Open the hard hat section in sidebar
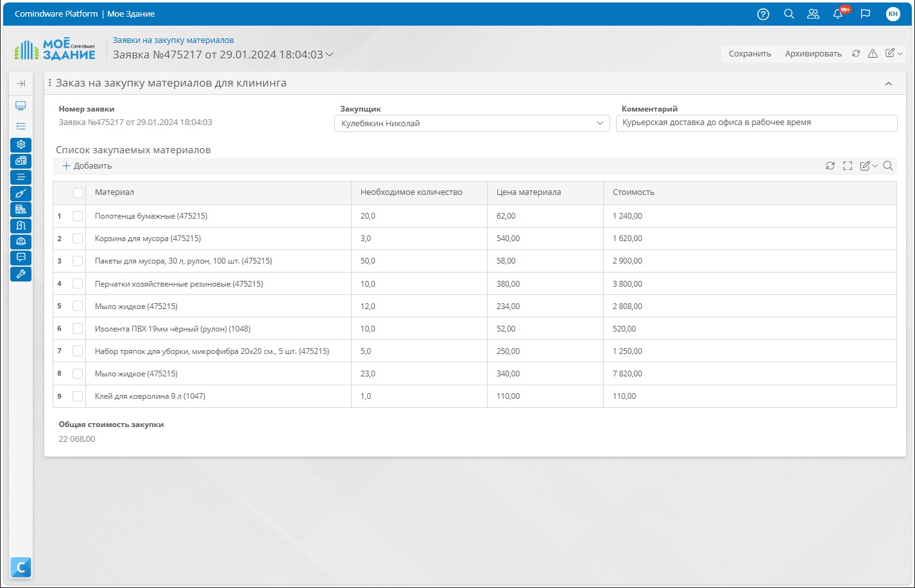Viewport: 915px width, 588px height. (x=21, y=241)
